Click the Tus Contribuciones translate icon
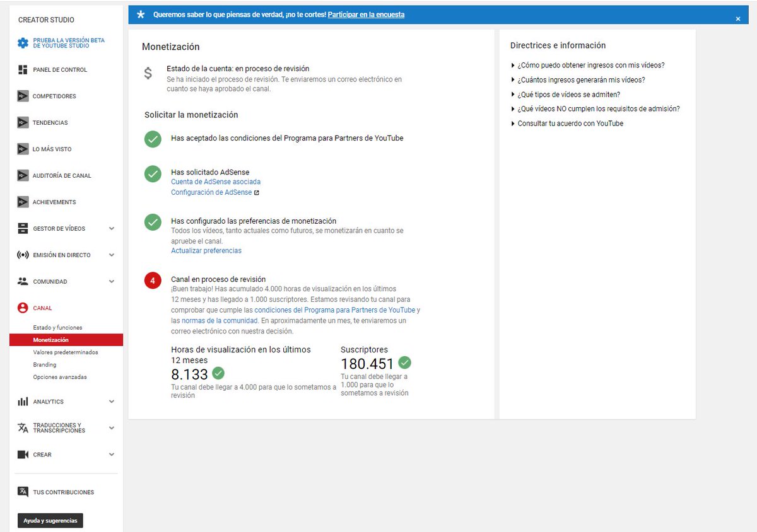This screenshot has width=757, height=532. [x=23, y=492]
